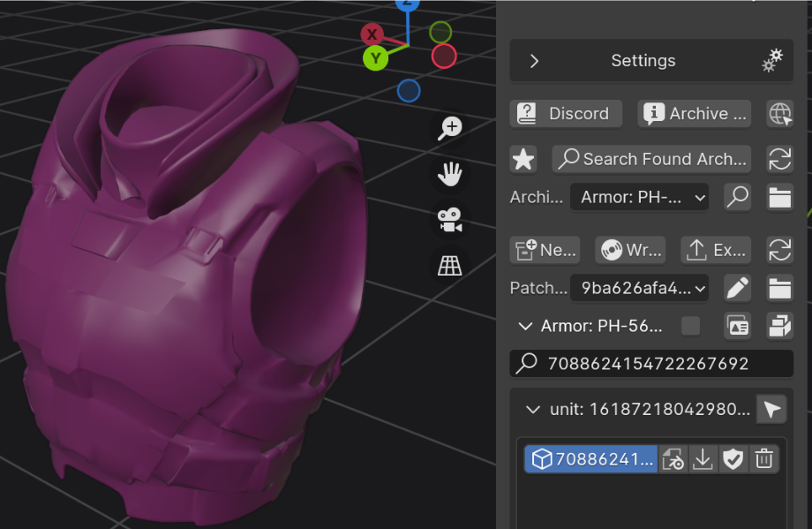Image resolution: width=812 pixels, height=529 pixels.
Task: Click the pencil edit icon beside Patch
Action: coord(737,288)
